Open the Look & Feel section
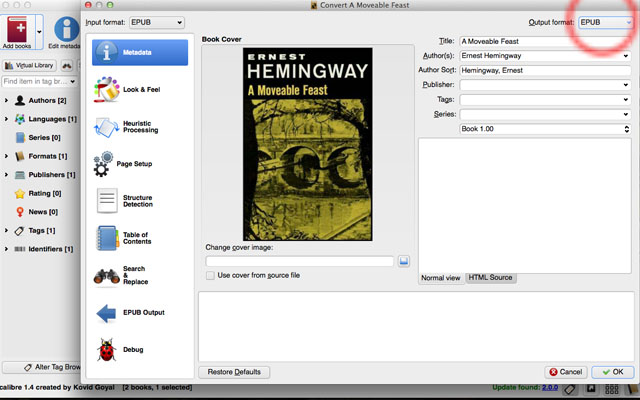 pyautogui.click(x=140, y=89)
